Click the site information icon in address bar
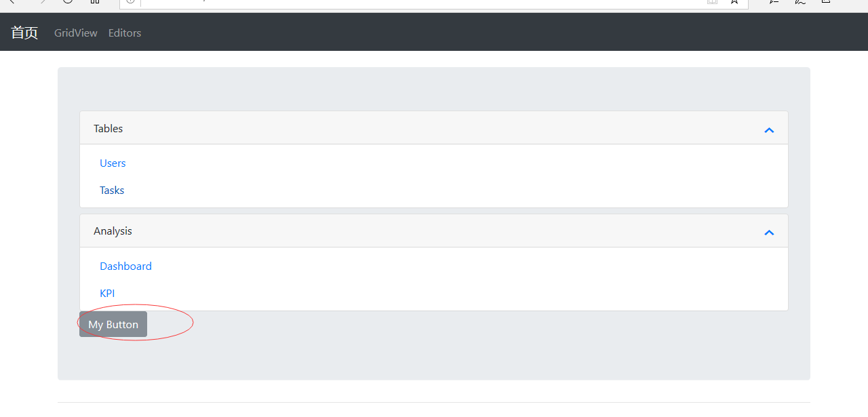Screen dimensions: 868x417 130,2
